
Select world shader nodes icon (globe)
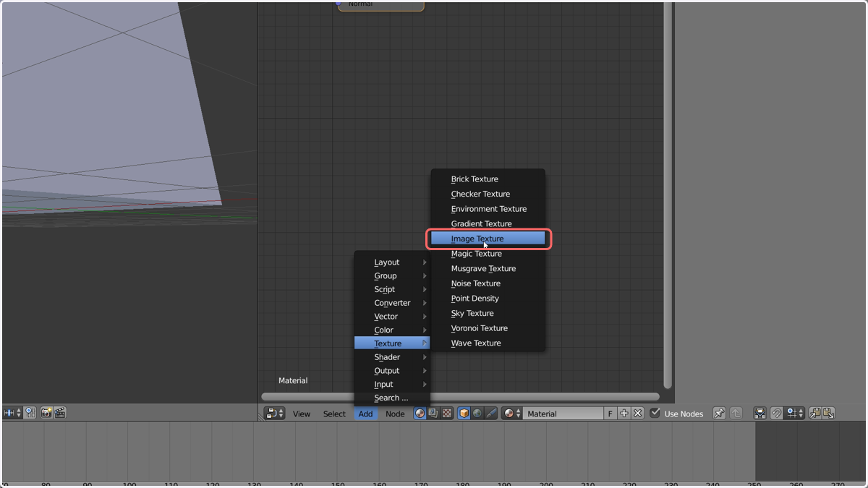(x=477, y=414)
